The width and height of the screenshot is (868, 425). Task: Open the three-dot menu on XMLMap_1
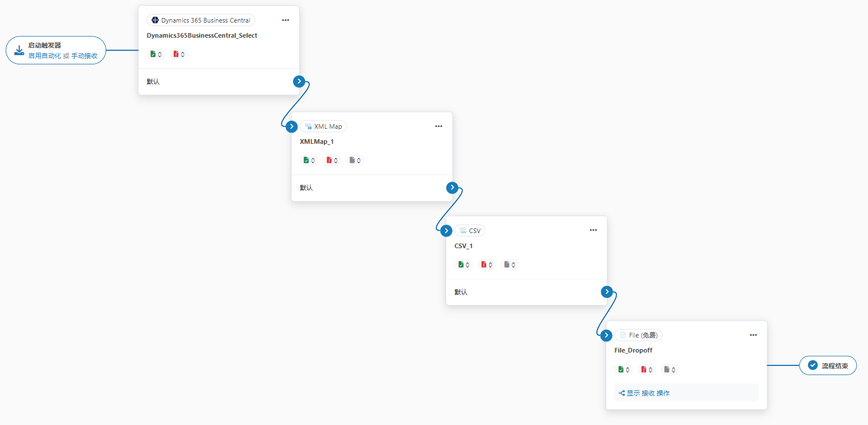pyautogui.click(x=439, y=126)
